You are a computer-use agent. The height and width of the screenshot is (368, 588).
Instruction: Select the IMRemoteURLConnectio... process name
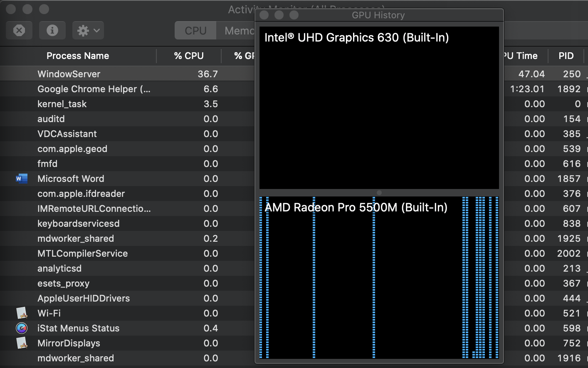coord(94,209)
